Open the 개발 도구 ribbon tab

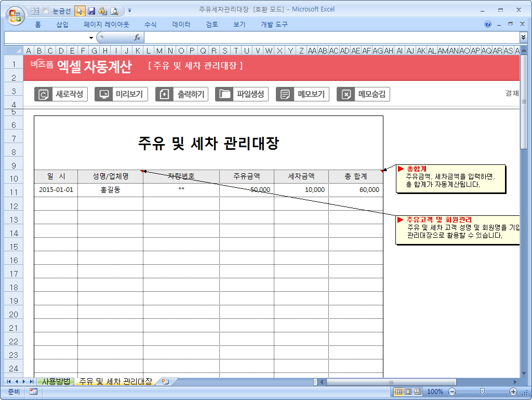click(274, 24)
